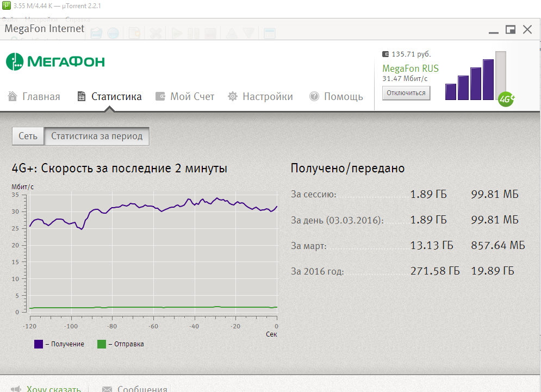Click the MegaFon Internet window title
Viewport: 541px width, 392px height.
pyautogui.click(x=44, y=29)
